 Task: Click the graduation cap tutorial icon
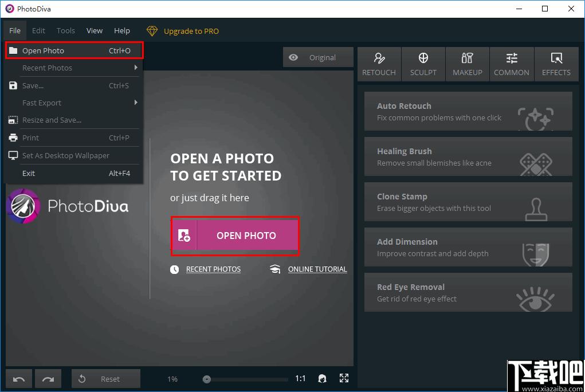[x=275, y=269]
